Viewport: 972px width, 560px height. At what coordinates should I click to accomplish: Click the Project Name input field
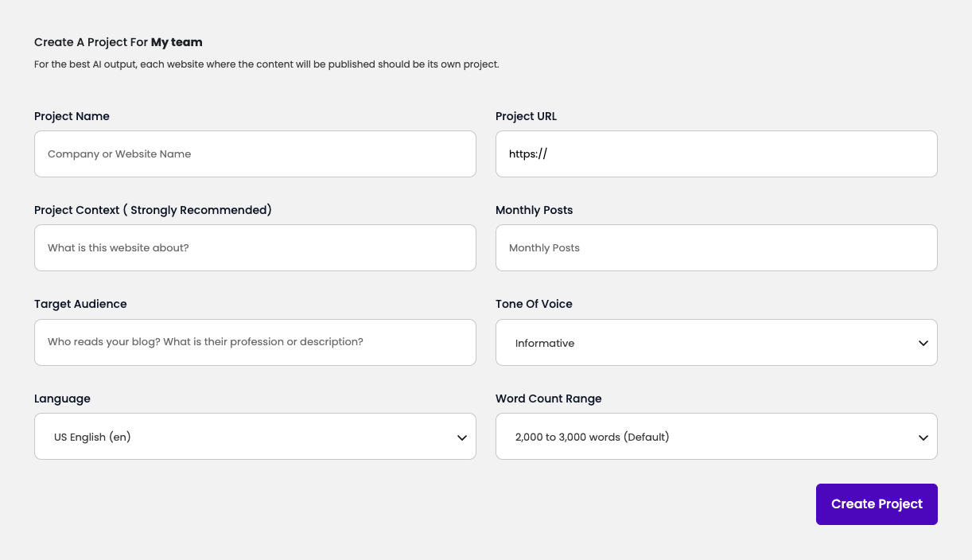click(255, 154)
